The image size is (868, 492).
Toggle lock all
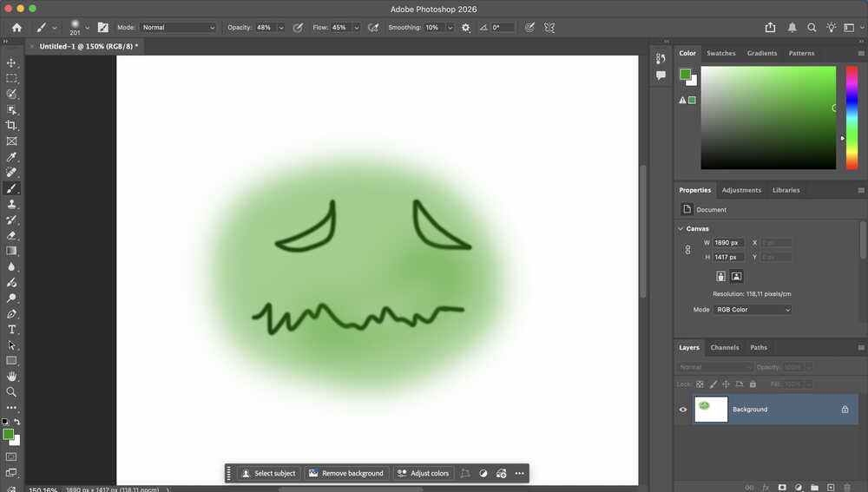click(x=753, y=384)
